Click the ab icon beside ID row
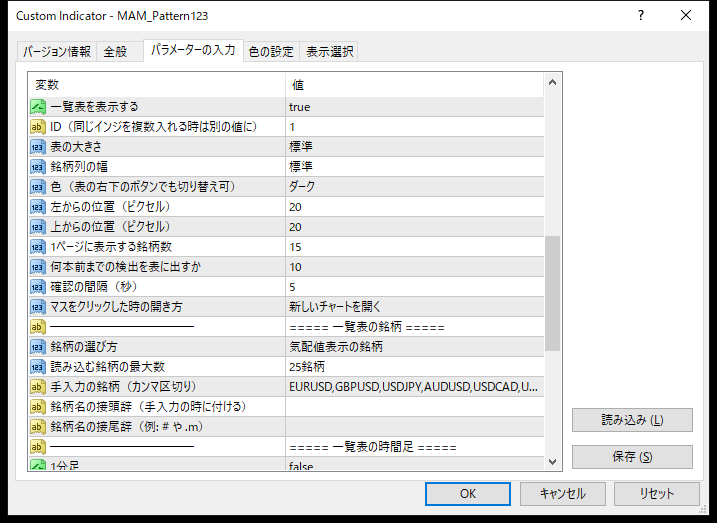The image size is (717, 523). click(38, 127)
